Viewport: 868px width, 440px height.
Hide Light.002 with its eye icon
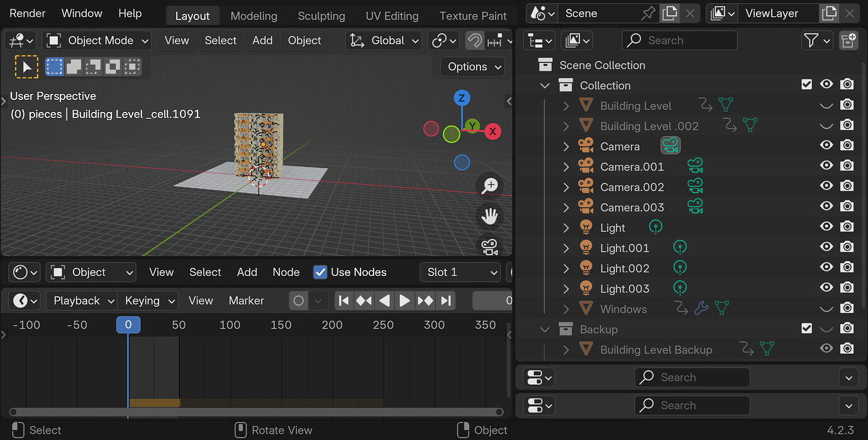point(826,267)
